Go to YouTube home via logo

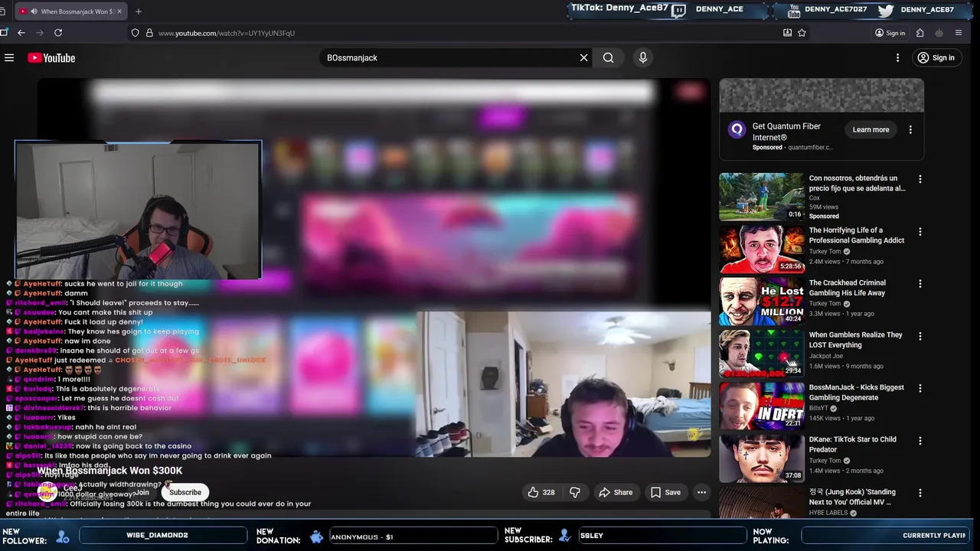(x=51, y=58)
